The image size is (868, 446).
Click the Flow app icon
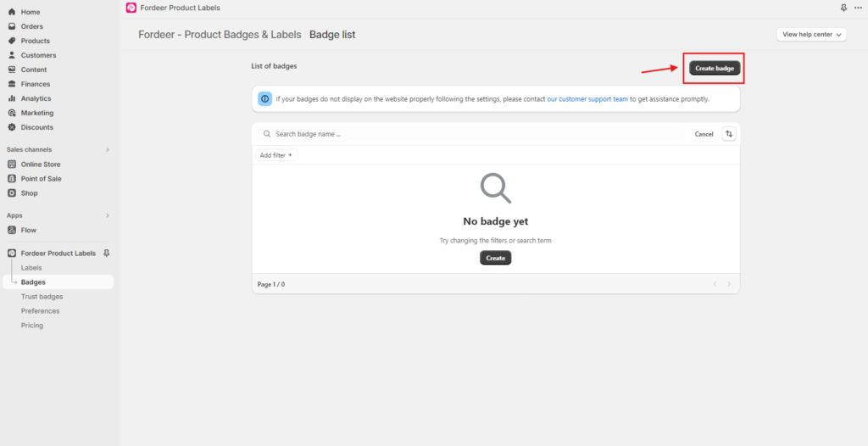12,230
